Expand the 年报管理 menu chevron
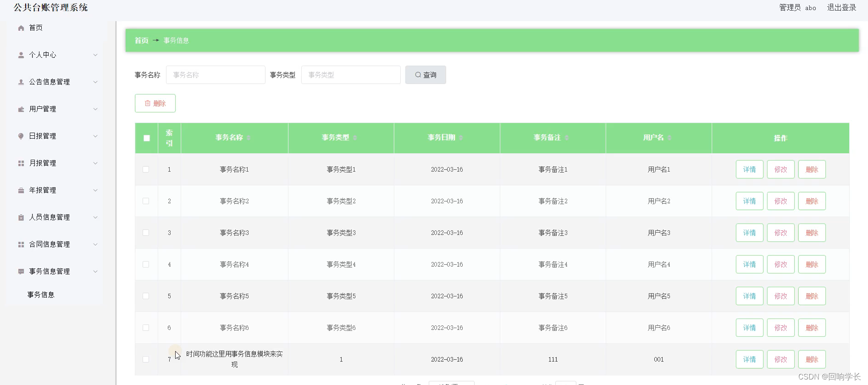Viewport: 868px width, 385px height. point(95,190)
